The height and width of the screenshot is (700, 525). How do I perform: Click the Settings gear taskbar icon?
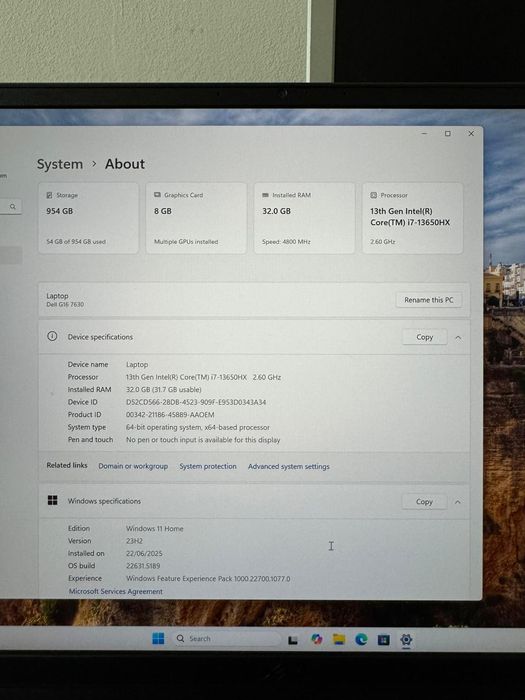(406, 640)
